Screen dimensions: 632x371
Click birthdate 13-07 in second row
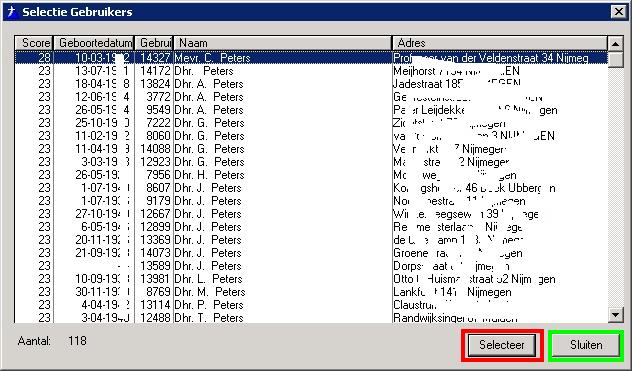[102, 71]
